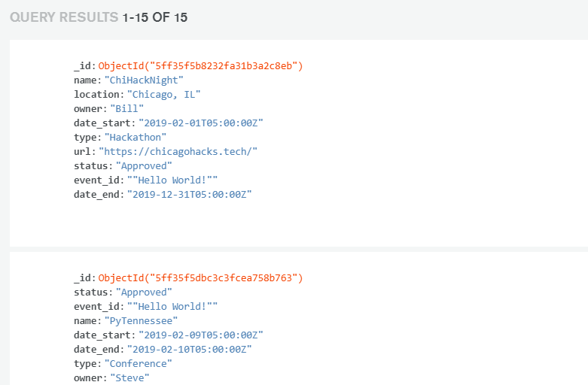The width and height of the screenshot is (588, 385).
Task: Click date_start value 2019-02-09T05:00:00Z
Action: click(200, 335)
